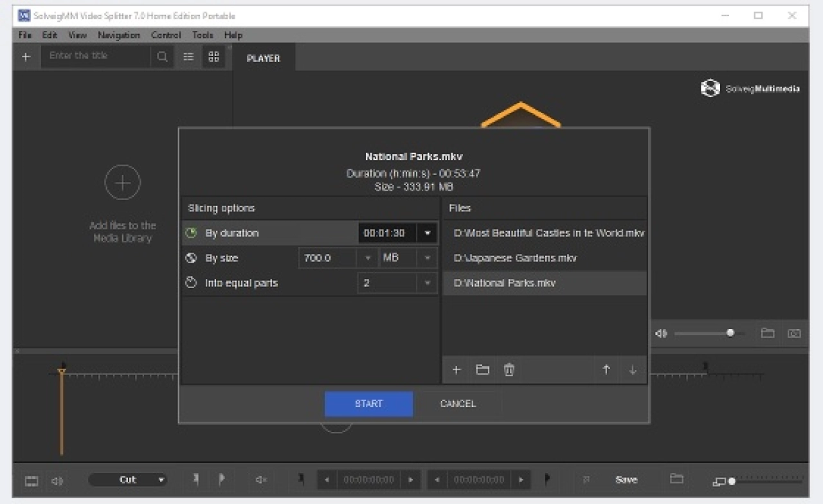Expand the 700.0 size value dropdown
Image resolution: width=823 pixels, height=504 pixels.
[x=368, y=258]
